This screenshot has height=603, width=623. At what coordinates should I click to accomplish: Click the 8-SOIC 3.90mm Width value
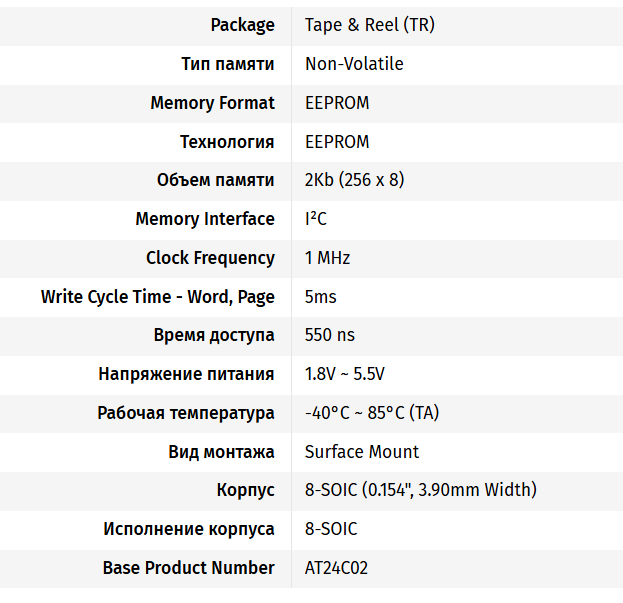point(420,490)
